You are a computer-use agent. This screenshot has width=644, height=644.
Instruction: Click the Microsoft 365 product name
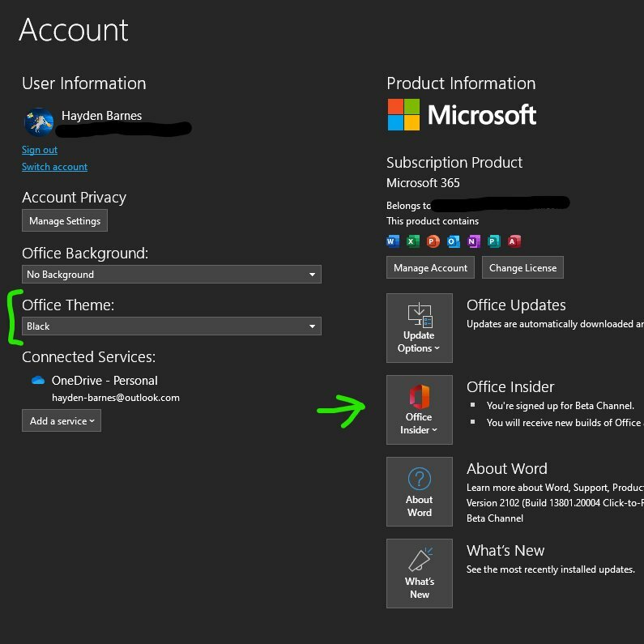pos(423,183)
